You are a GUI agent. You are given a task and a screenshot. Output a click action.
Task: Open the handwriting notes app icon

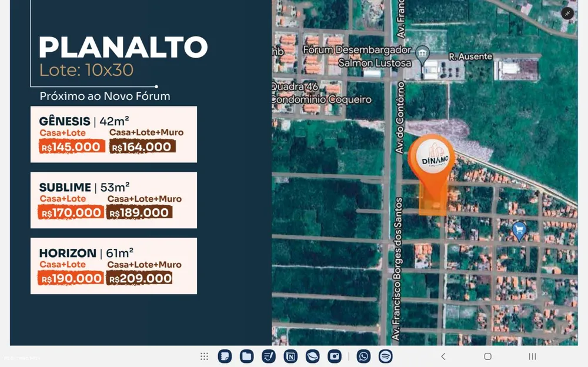269,356
